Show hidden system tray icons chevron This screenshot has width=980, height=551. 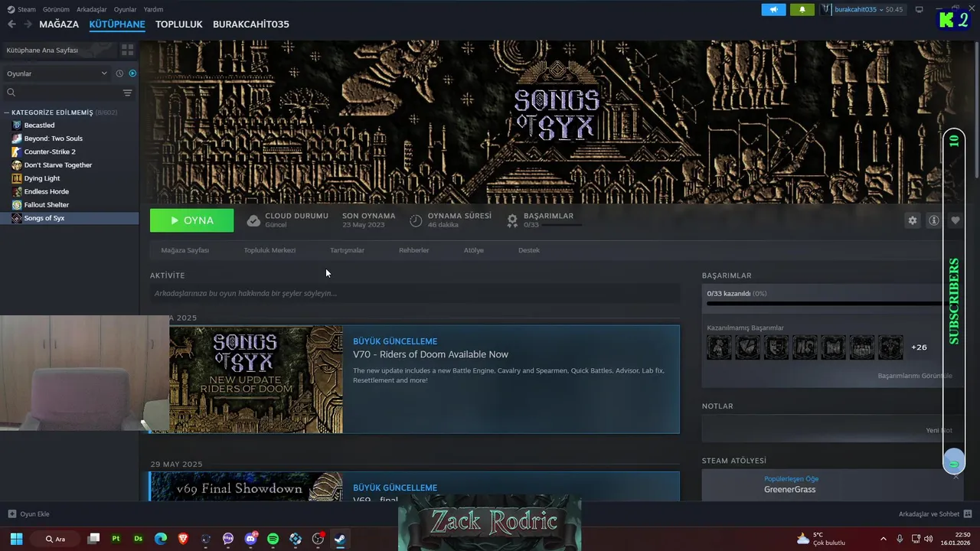(883, 539)
